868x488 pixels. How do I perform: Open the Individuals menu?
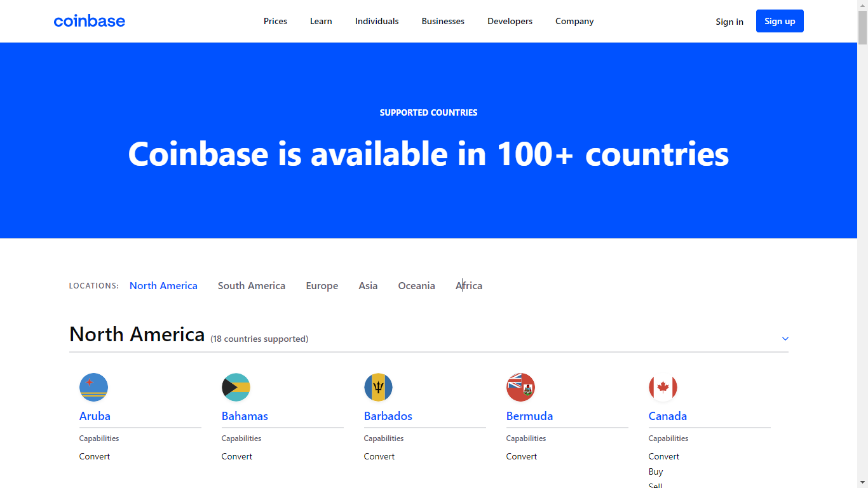(x=377, y=21)
